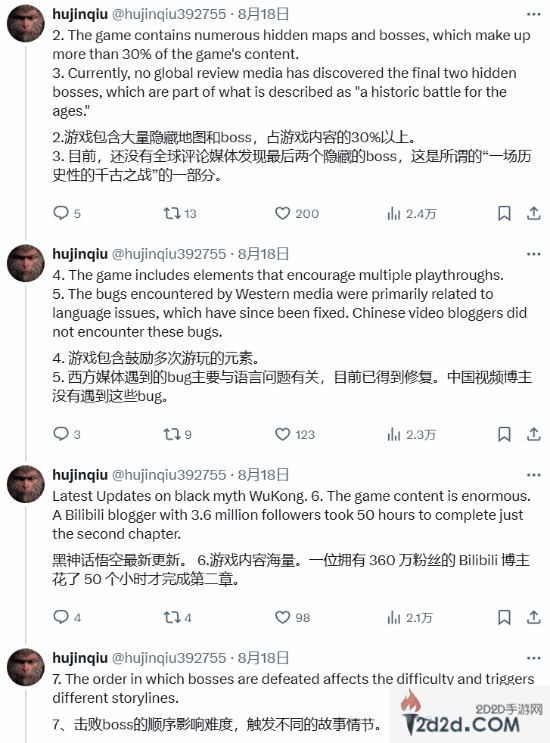
Task: Open more options for the first tweet
Action: [534, 14]
